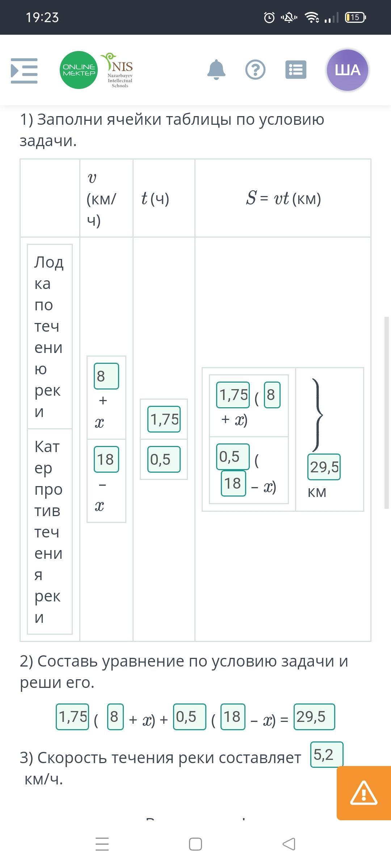Click the 29,5 field in the equation
391x868 pixels.
coord(314,716)
